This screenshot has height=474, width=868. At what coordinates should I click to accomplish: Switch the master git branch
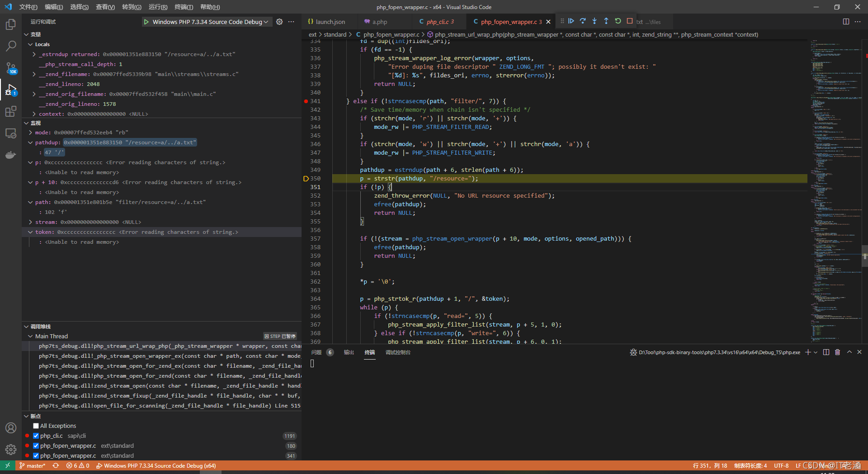click(x=32, y=466)
